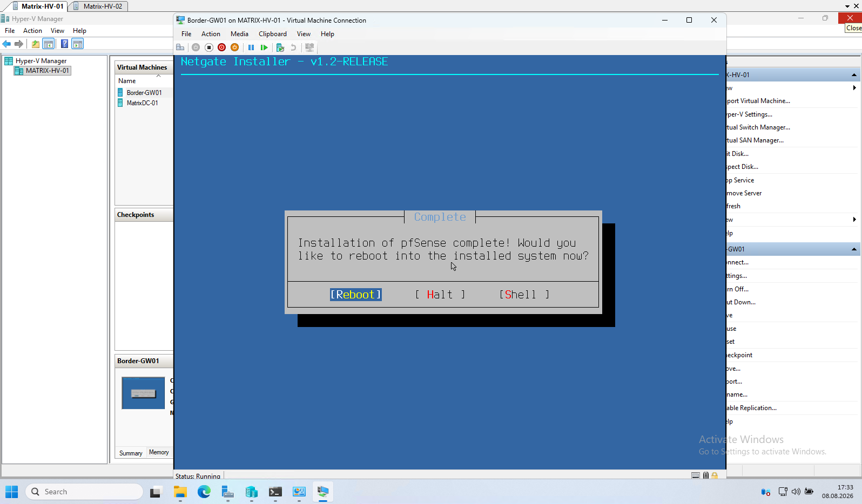Open the tab list dropdown arrow at top right
The width and height of the screenshot is (862, 504).
(847, 6)
